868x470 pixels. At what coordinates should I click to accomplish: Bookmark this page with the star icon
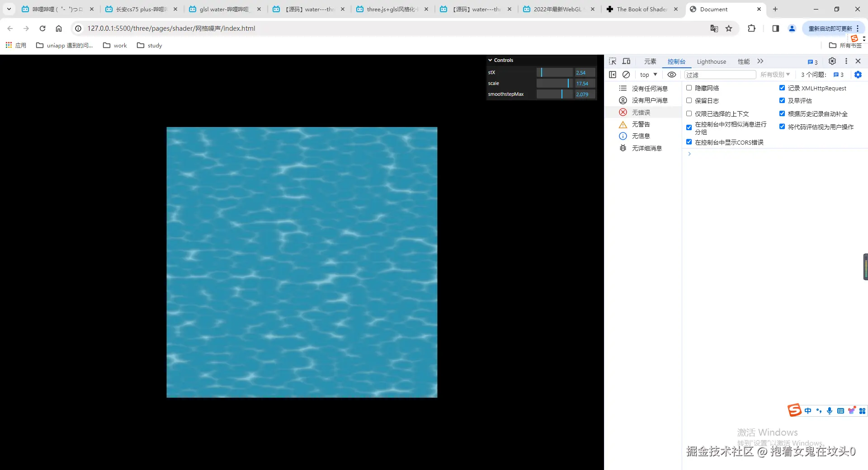pos(729,28)
